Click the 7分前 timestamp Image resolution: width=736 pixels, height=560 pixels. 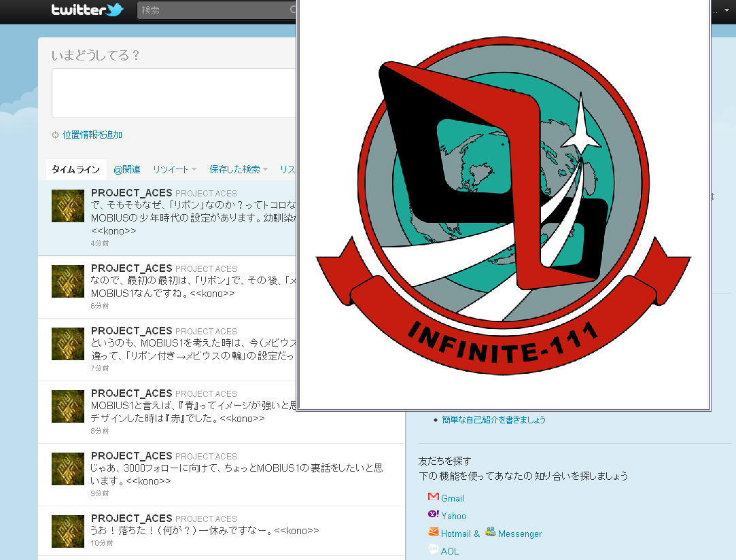tap(99, 368)
